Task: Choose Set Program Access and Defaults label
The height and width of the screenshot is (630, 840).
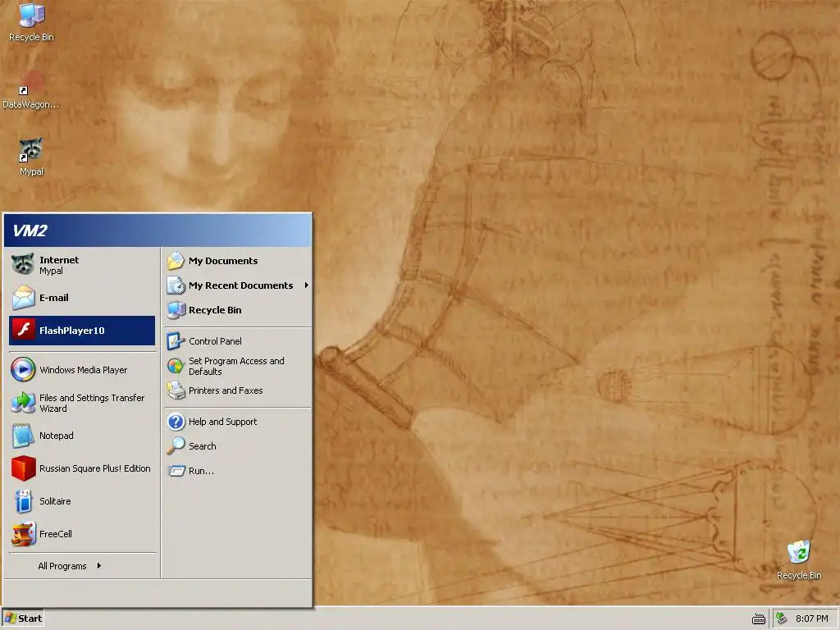Action: pos(236,366)
